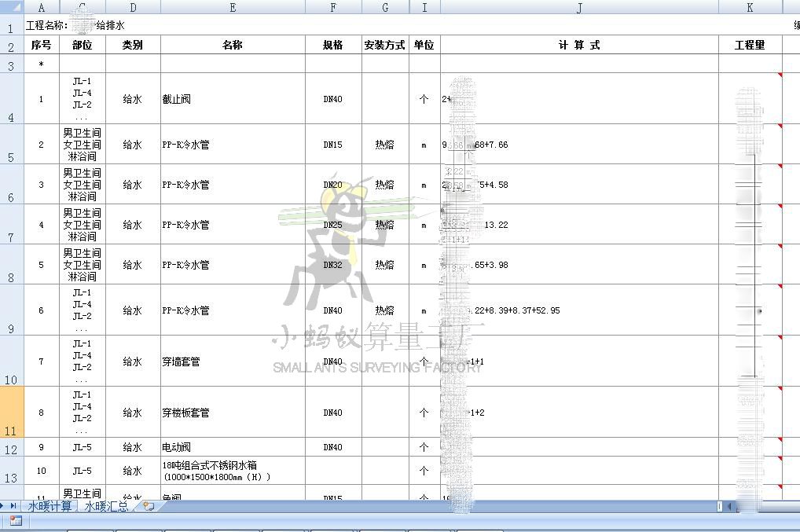Image resolution: width=800 pixels, height=532 pixels.
Task: Select the 工程量 column title cell
Action: pos(750,45)
